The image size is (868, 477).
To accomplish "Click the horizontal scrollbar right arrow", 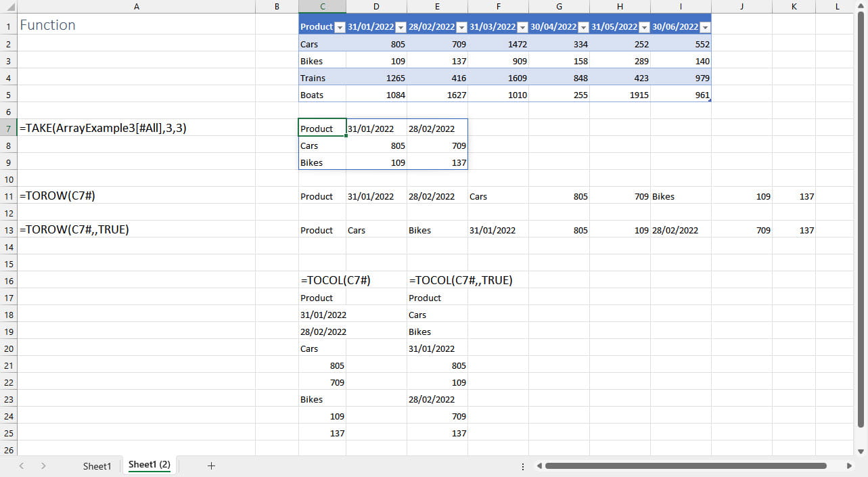I will pyautogui.click(x=850, y=465).
